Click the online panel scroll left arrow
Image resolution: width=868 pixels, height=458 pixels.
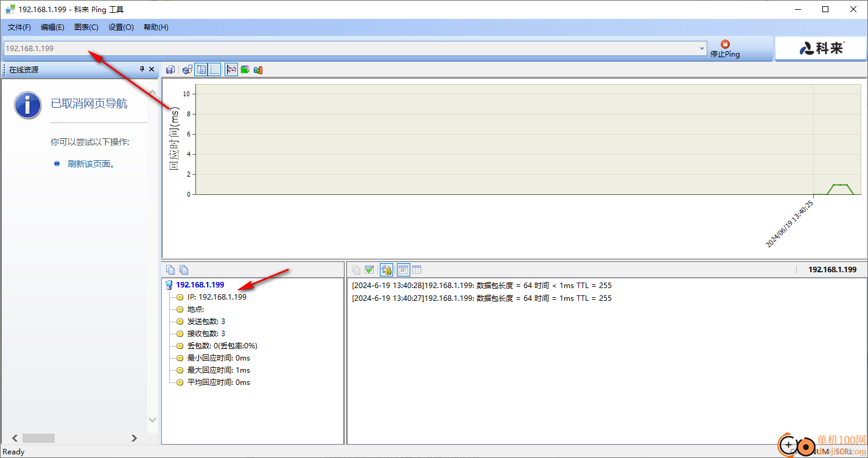(15, 438)
